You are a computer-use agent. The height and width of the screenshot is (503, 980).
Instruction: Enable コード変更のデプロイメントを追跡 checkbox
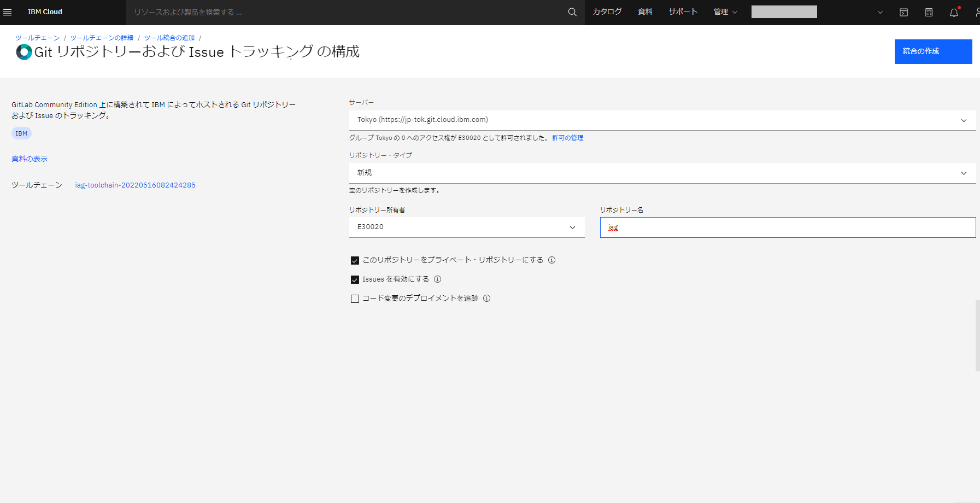pos(355,299)
